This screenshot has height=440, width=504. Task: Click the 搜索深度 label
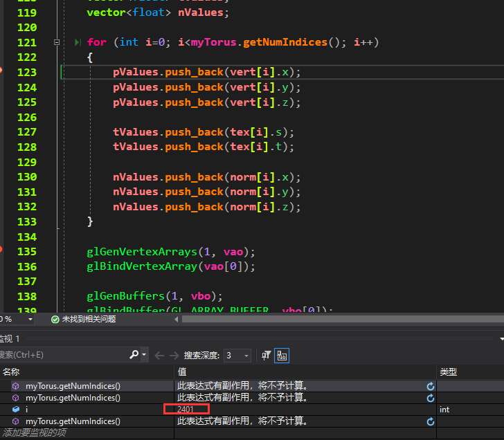(201, 355)
